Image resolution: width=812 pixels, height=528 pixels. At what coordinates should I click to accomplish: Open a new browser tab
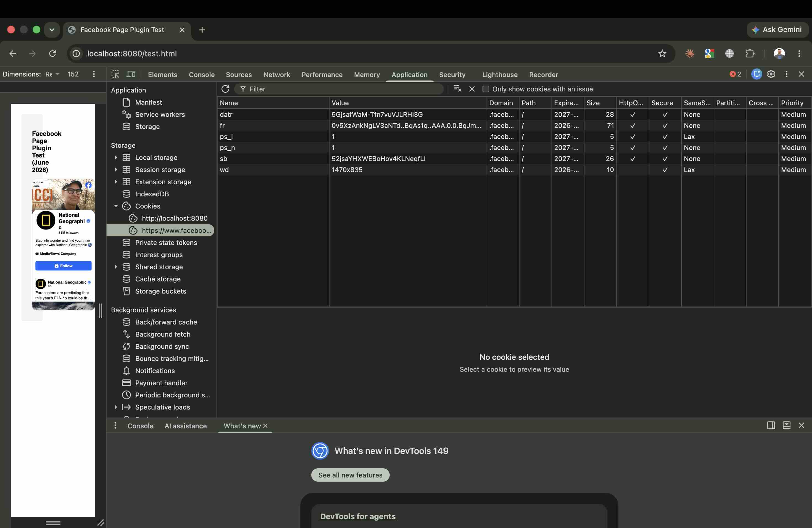[x=202, y=30]
